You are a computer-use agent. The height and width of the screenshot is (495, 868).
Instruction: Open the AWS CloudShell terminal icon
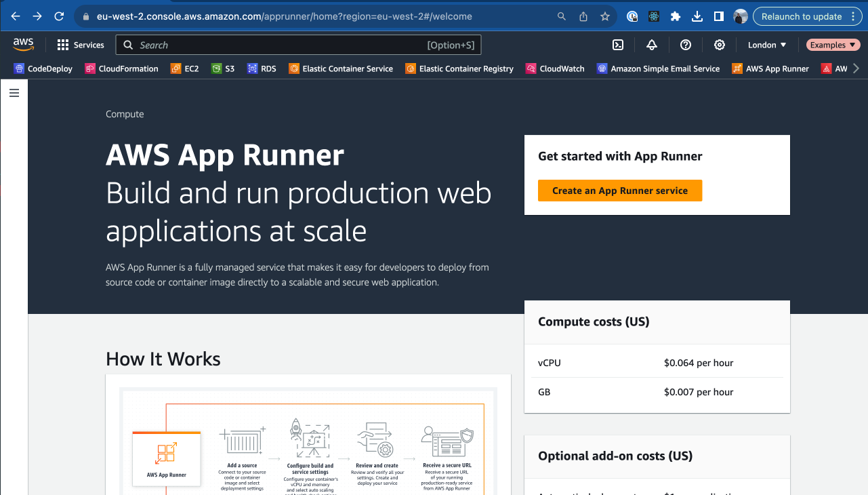click(618, 45)
